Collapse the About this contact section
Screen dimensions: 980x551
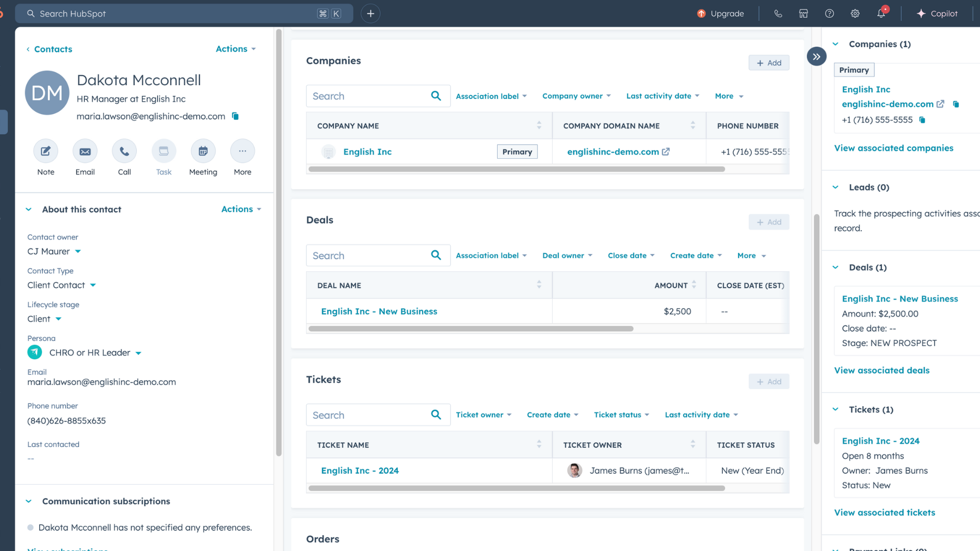point(29,210)
